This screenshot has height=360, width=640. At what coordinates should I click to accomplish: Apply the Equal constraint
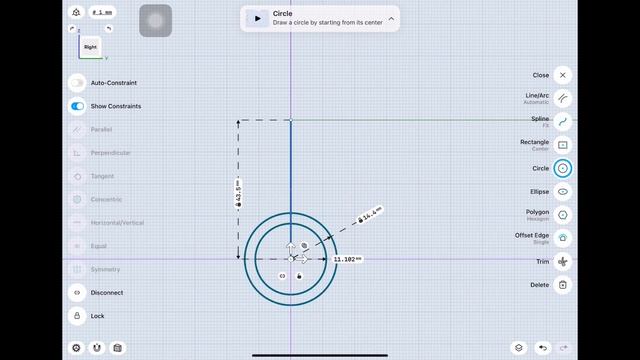point(77,246)
